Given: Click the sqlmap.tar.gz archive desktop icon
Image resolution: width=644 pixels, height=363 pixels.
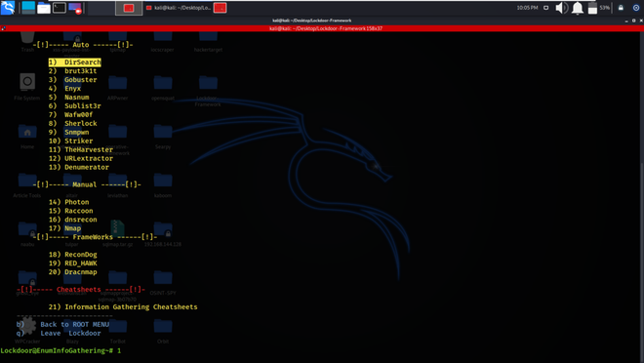Looking at the screenshot, I should [117, 233].
